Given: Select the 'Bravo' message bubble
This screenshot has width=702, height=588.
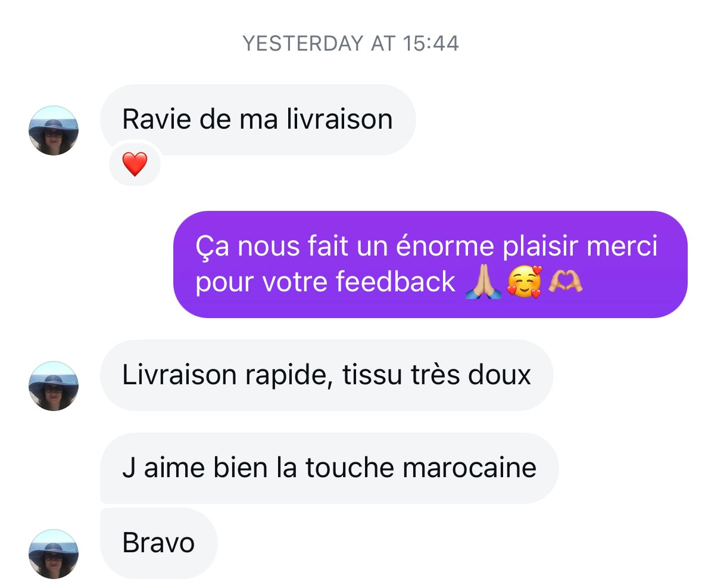Looking at the screenshot, I should point(159,543).
